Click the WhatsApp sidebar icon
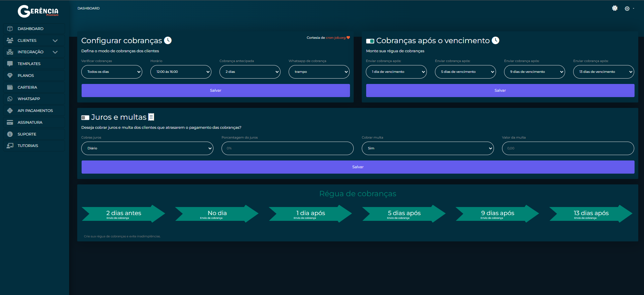 (x=10, y=99)
